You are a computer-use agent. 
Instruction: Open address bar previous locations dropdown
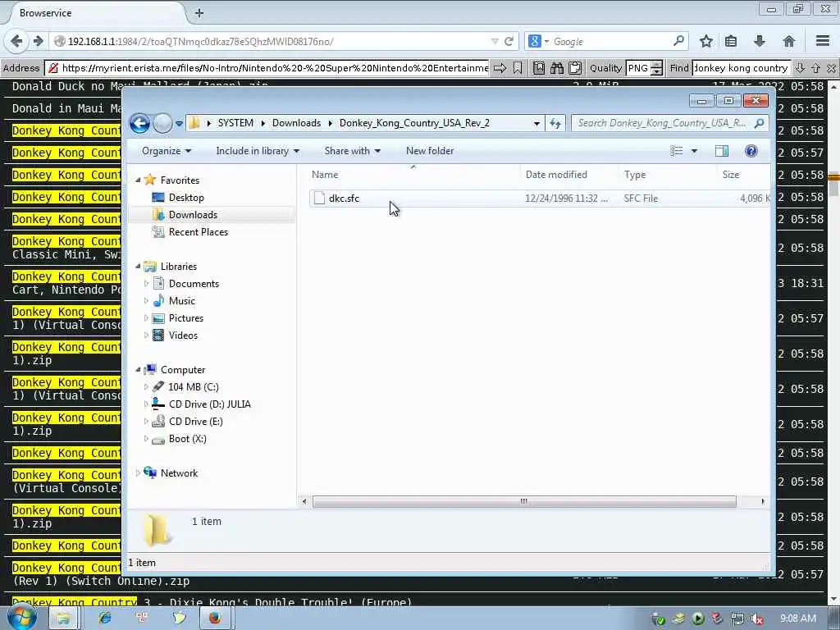(536, 123)
